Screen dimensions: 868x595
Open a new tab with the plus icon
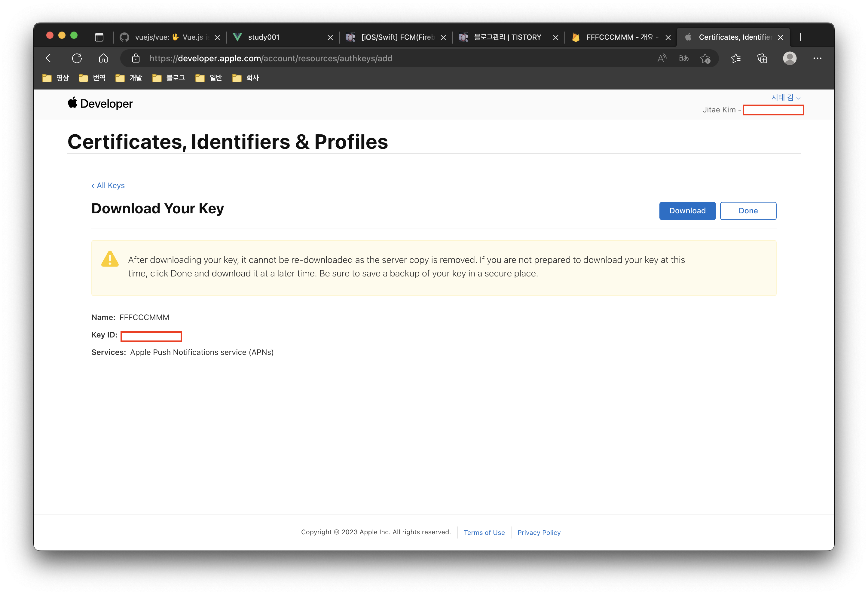point(800,37)
